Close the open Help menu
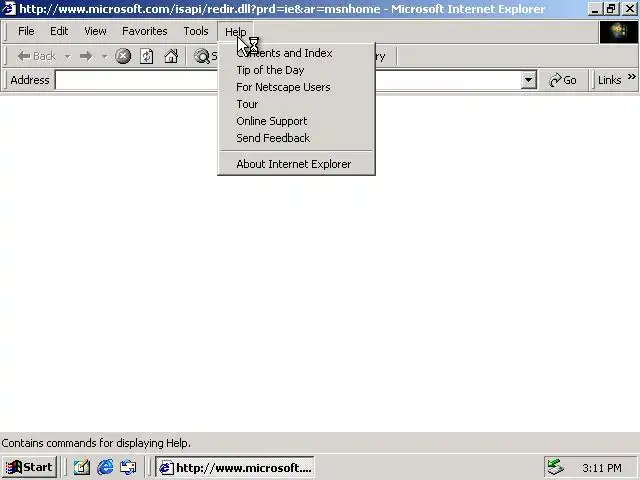640x480 pixels. pos(235,32)
